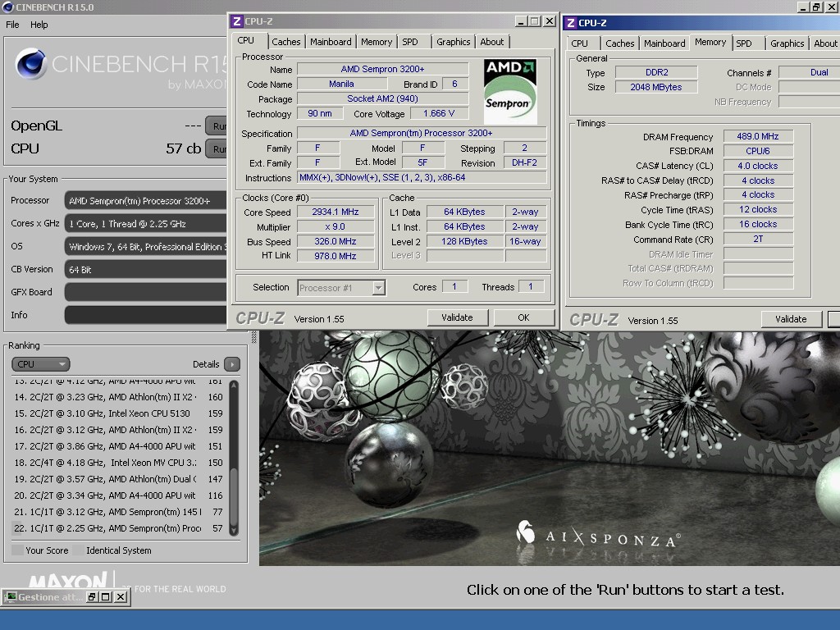Click the GFX Board field
The height and width of the screenshot is (630, 840).
click(146, 292)
